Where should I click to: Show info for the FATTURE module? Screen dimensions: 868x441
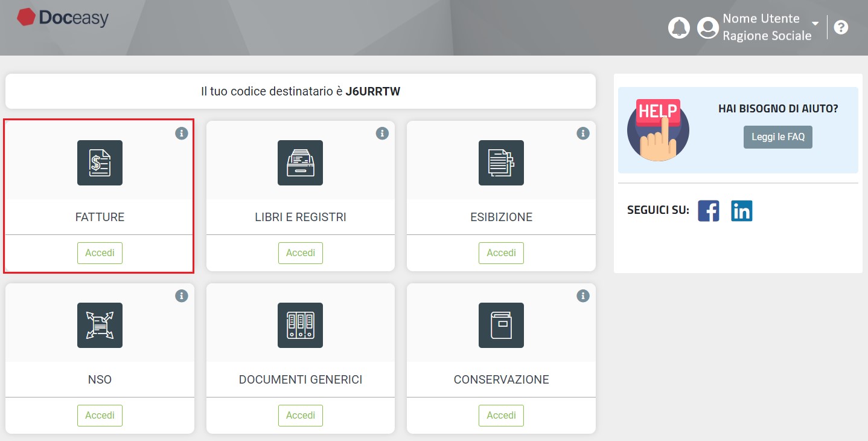pos(182,134)
